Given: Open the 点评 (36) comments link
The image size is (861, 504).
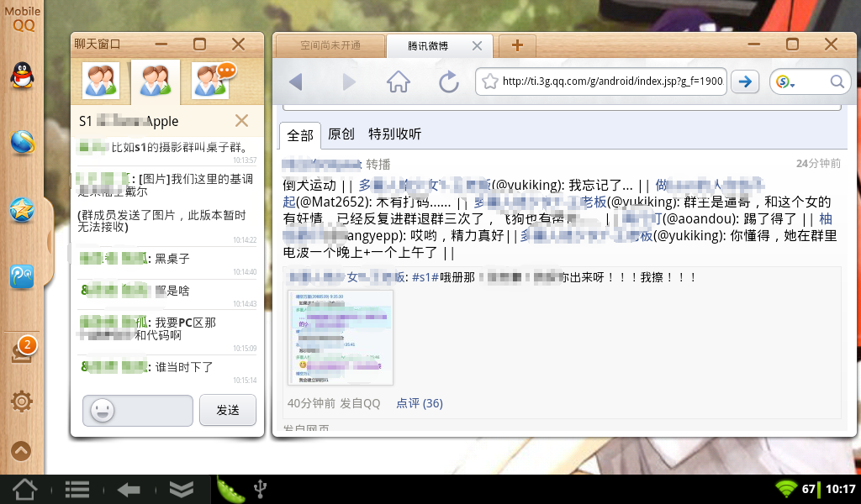Looking at the screenshot, I should click(420, 404).
